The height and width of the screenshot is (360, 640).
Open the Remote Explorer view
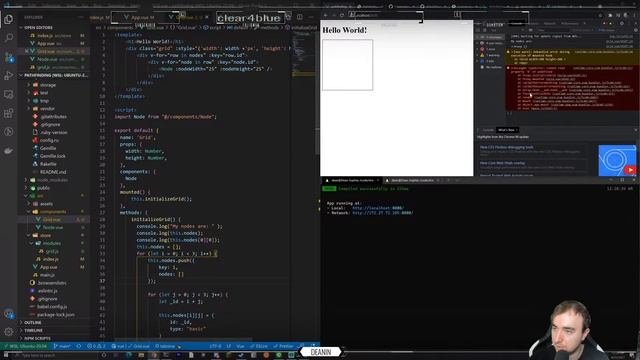(8, 94)
